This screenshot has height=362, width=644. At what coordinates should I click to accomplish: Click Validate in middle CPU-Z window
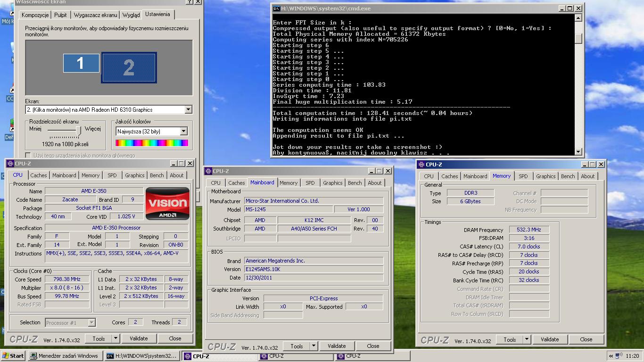[337, 346]
